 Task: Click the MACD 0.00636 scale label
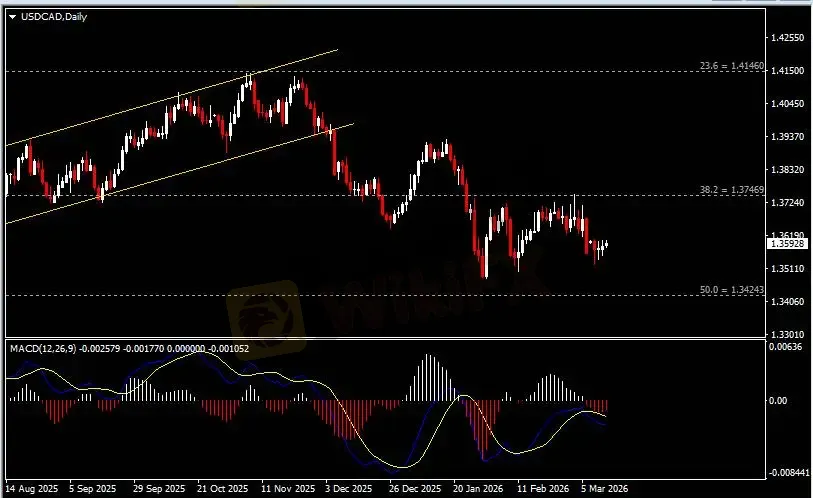pos(785,348)
